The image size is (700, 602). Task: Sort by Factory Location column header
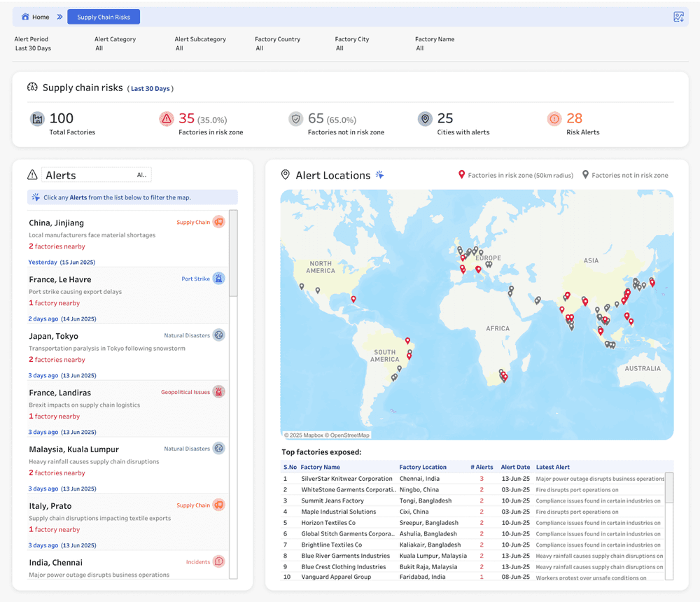pyautogui.click(x=423, y=467)
